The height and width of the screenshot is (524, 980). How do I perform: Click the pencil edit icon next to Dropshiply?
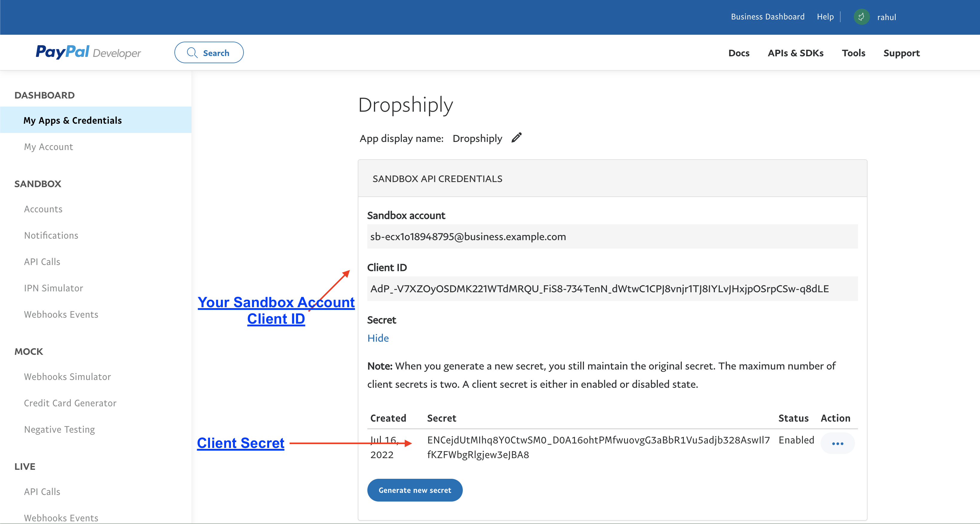(516, 138)
